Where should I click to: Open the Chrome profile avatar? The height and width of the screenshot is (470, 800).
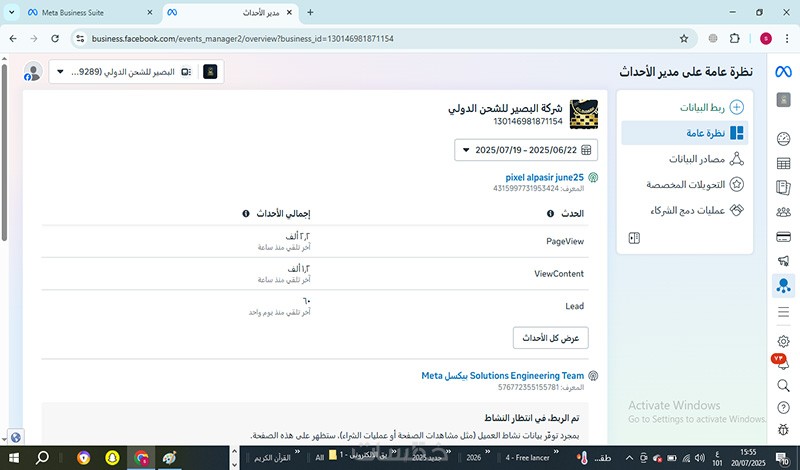pos(765,38)
